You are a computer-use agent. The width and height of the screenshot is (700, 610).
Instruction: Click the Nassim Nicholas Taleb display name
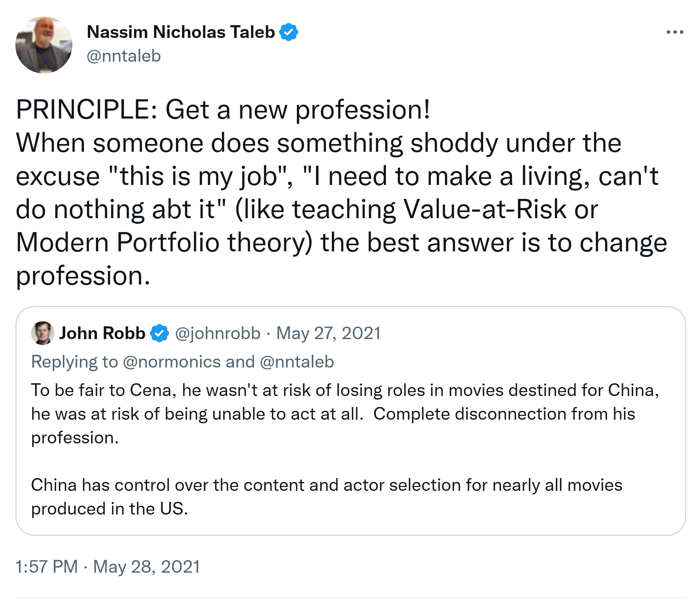181,32
